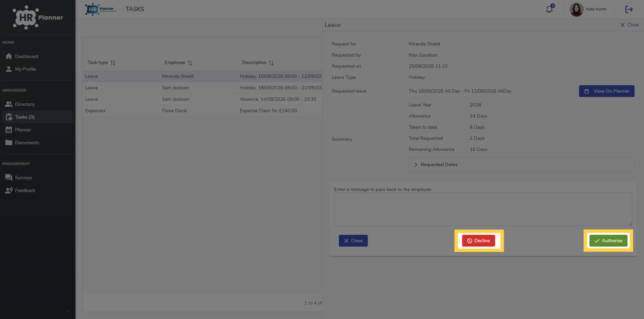Sort by Task type column arrows
This screenshot has height=319, width=644.
113,63
